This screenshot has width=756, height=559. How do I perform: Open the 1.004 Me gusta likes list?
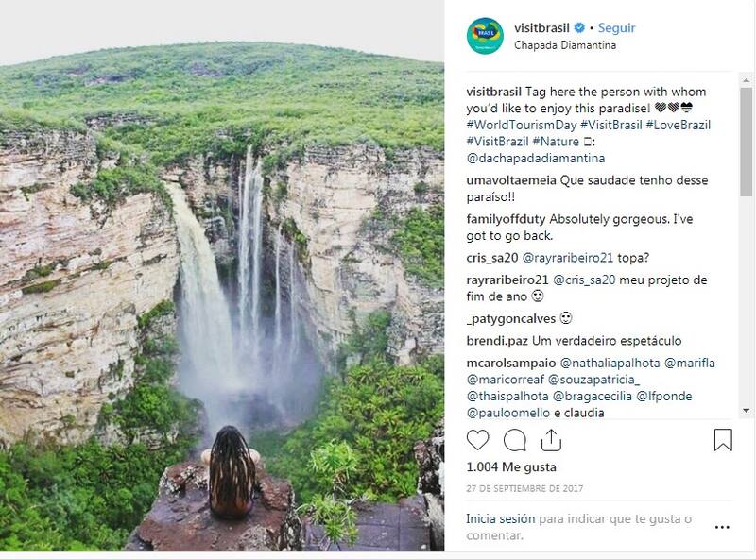pyautogui.click(x=511, y=466)
